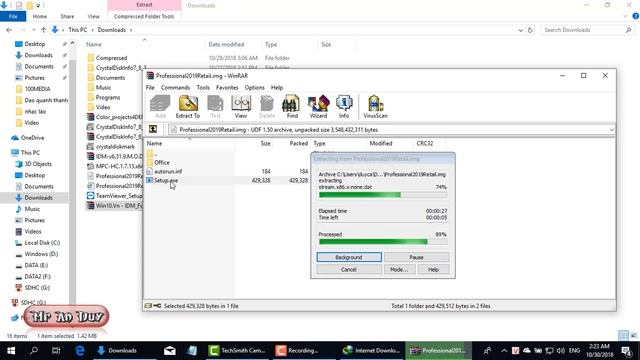Expand the Explorer ribbon chevron
Image resolution: width=640 pixels, height=360 pixels.
(625, 16)
